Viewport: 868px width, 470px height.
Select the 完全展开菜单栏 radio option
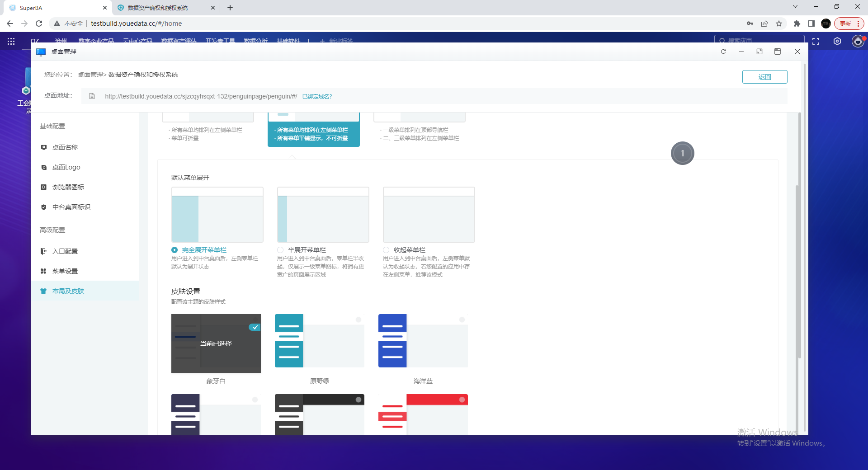click(175, 250)
